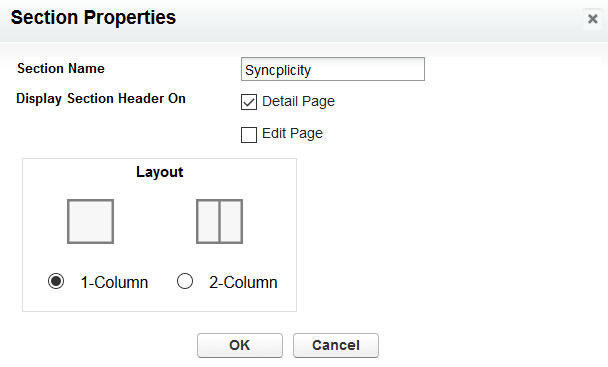Click the 2-Column label text

point(243,282)
